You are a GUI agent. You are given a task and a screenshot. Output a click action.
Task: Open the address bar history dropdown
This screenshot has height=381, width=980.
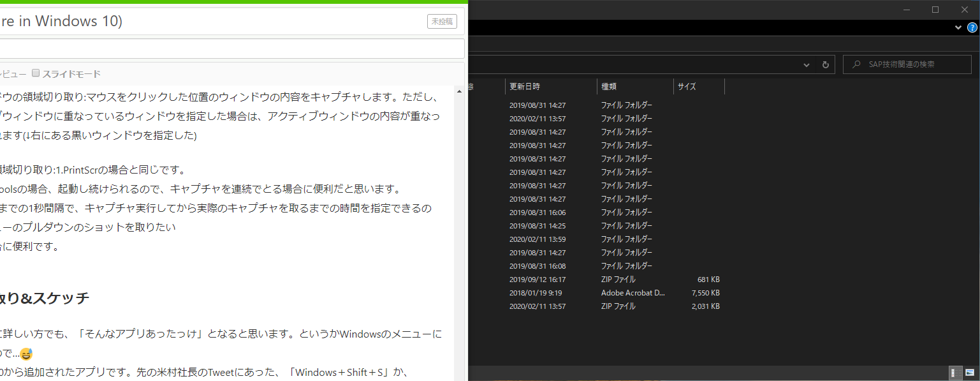pyautogui.click(x=806, y=64)
